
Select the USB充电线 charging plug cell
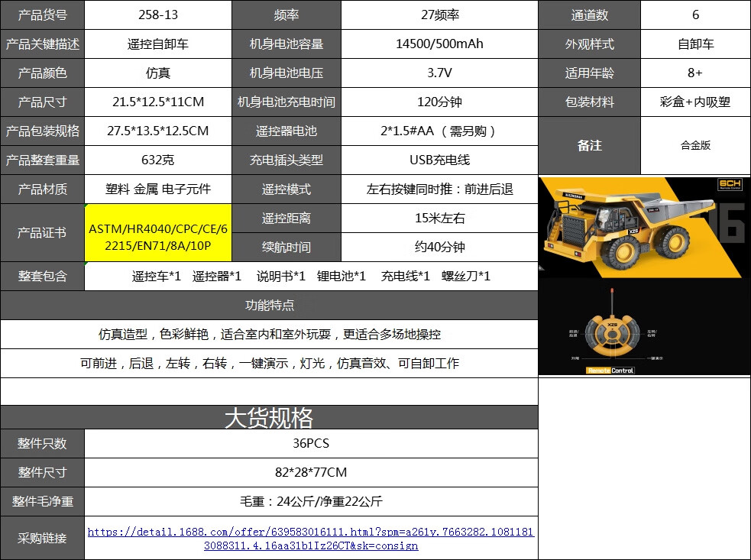[440, 160]
